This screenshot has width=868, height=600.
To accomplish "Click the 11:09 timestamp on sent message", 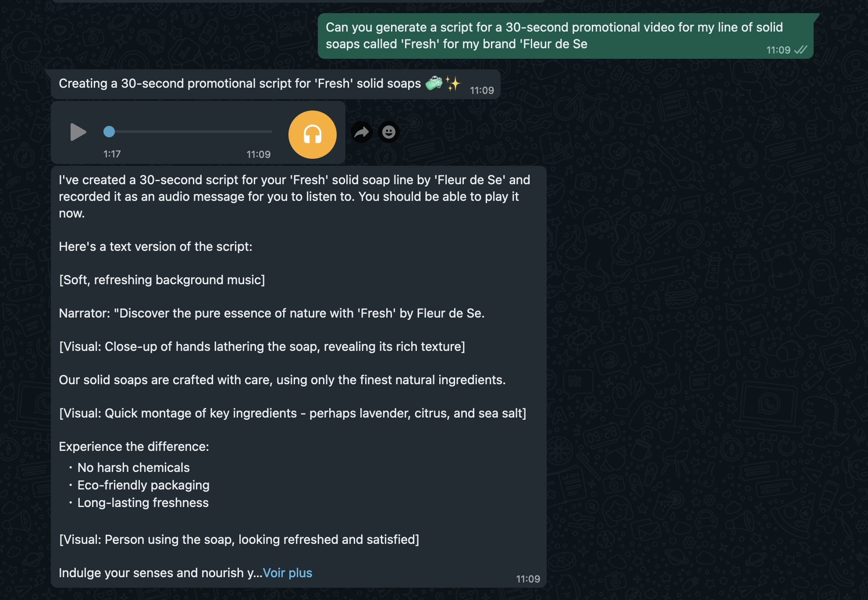I will coord(778,50).
